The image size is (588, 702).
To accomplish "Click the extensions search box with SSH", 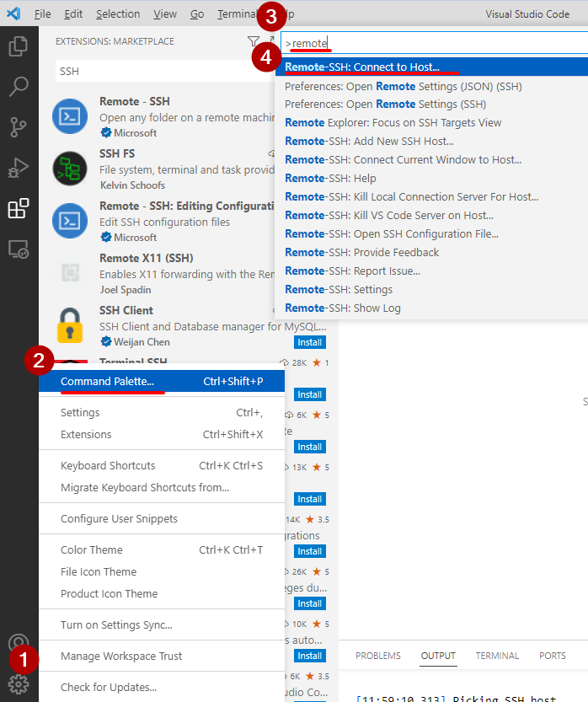I will [x=163, y=71].
